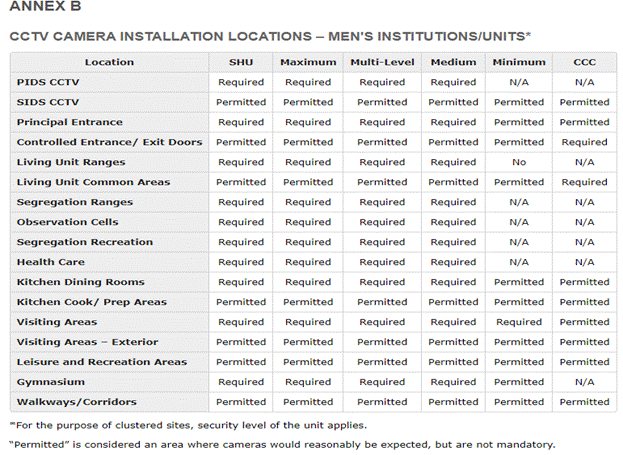The image size is (623, 455).
Task: Click the CCC column header
Action: [x=584, y=62]
